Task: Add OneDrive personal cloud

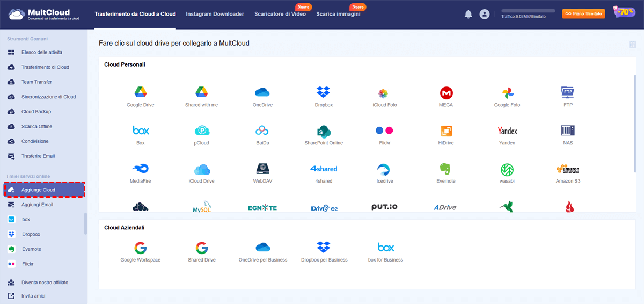Action: tap(262, 97)
